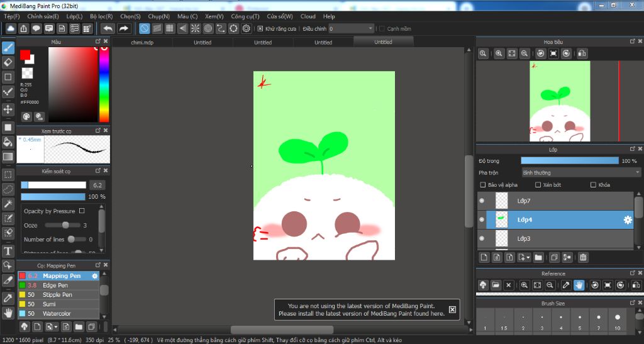Click the Undo arrow in toolbar
Viewport: 644px width, 344px height.
click(108, 28)
